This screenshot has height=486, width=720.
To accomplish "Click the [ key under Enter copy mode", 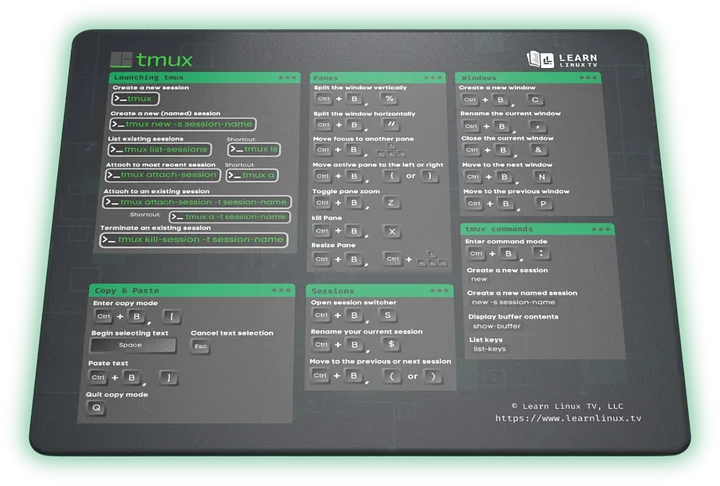I will [x=172, y=316].
